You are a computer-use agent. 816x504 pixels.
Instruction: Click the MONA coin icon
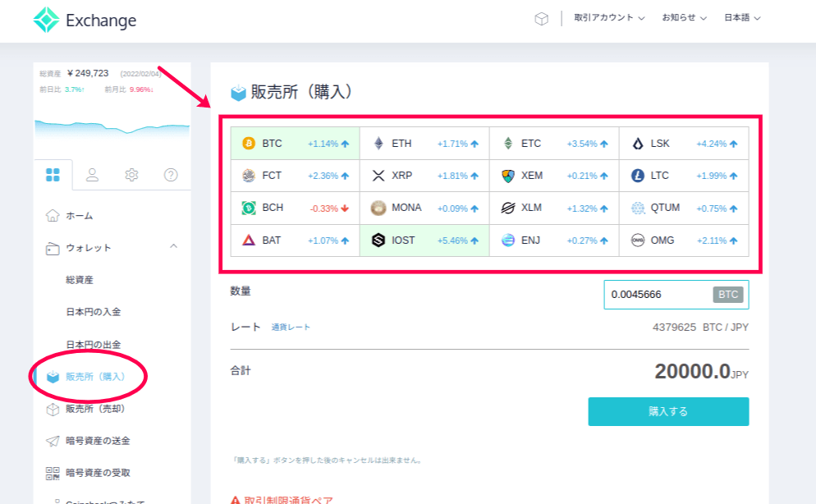(378, 208)
